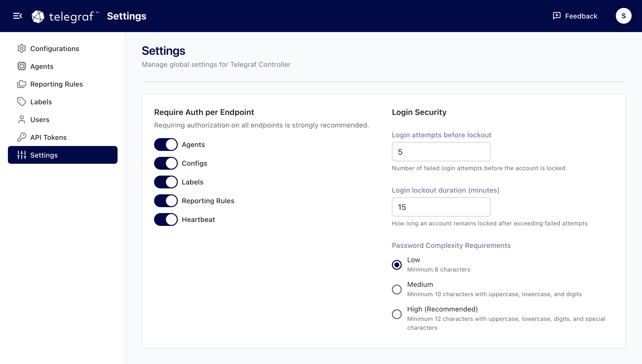Click the Labels tag icon in sidebar
The image size is (642, 364).
(22, 102)
